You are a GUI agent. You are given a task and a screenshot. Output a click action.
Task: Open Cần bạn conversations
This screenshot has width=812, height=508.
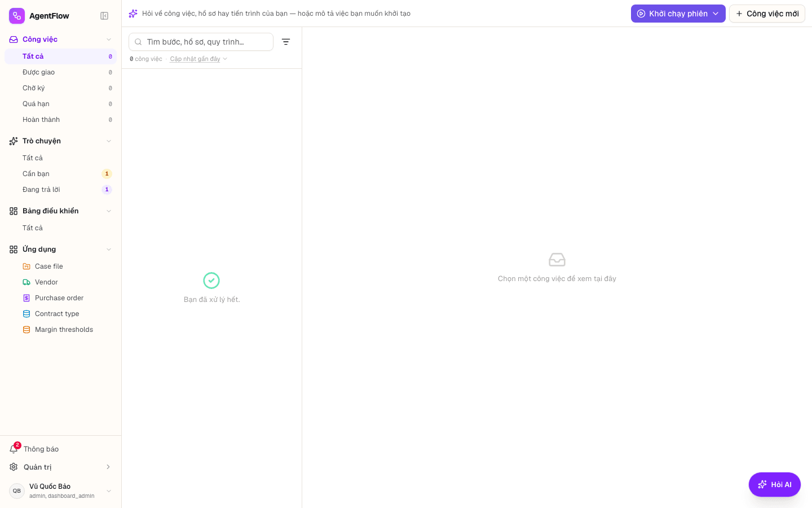60,174
